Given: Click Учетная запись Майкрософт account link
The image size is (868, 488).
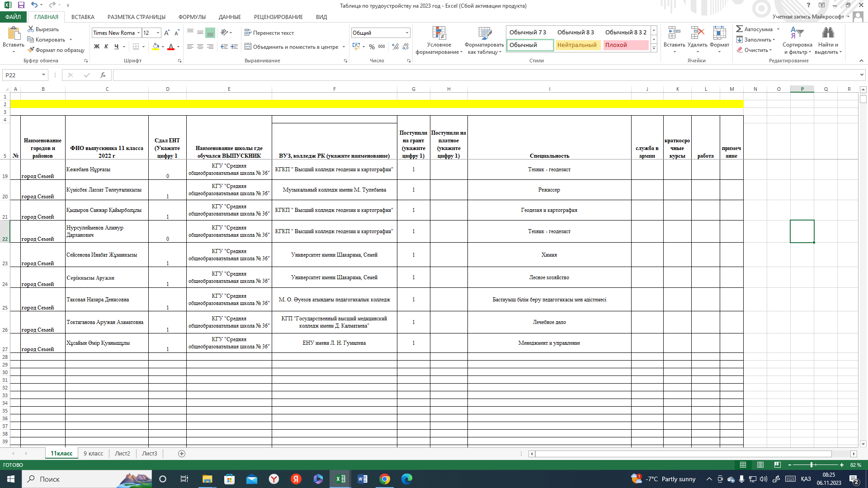Looking at the screenshot, I should coord(808,17).
